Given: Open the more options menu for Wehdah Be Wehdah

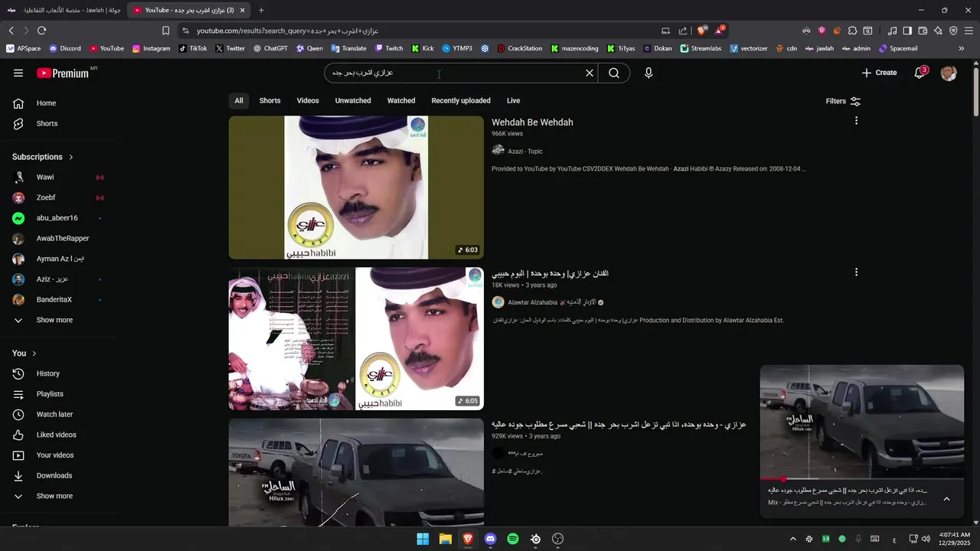Looking at the screenshot, I should (x=856, y=121).
